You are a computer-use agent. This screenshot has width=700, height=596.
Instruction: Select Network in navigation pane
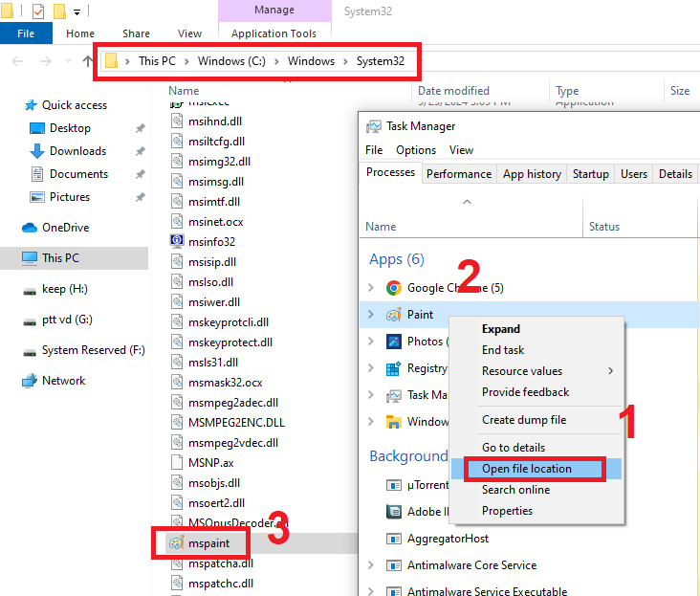(x=63, y=381)
